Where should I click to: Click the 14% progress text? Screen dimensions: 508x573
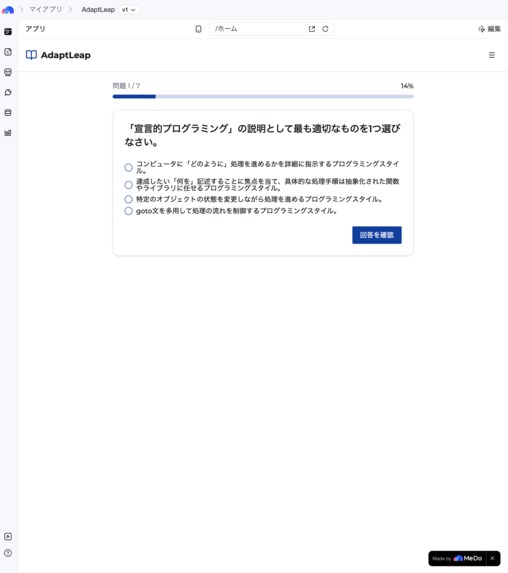click(x=407, y=86)
